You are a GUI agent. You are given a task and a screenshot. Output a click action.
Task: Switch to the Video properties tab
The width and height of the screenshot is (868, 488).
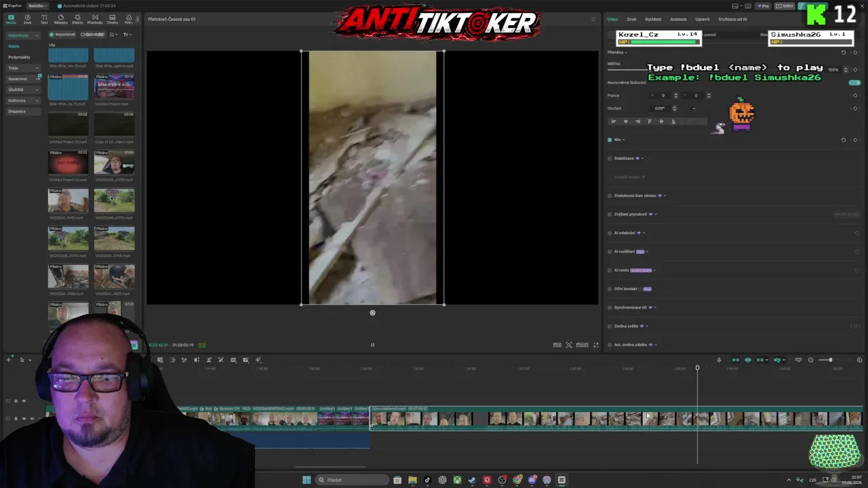(612, 19)
